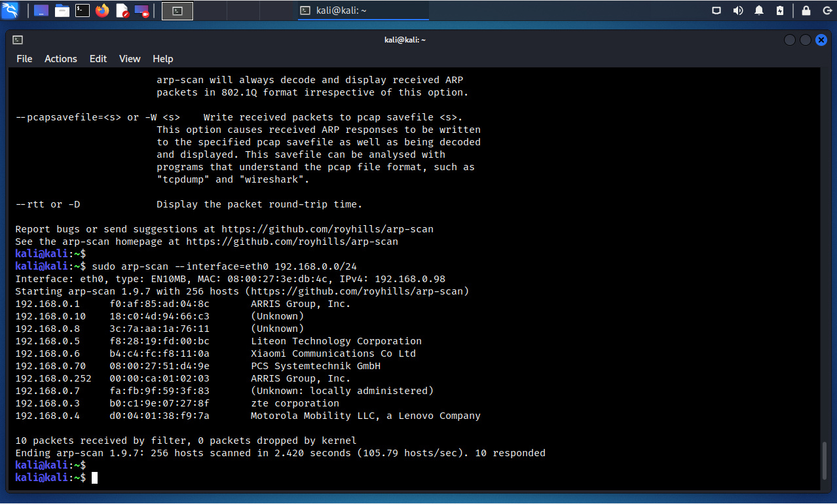
Task: Click the show desktop panel icon
Action: point(41,10)
